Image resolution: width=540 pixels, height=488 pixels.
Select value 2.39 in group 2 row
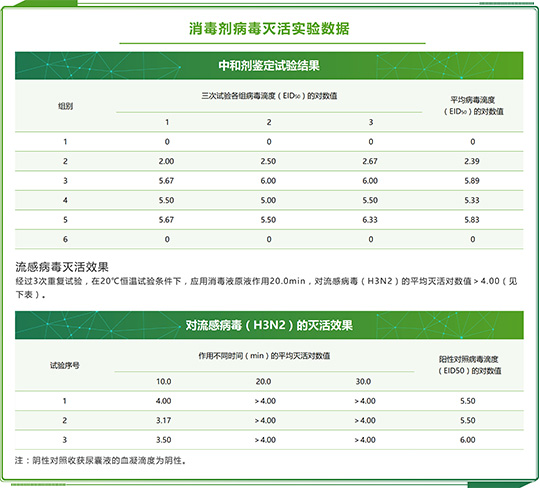(472, 161)
